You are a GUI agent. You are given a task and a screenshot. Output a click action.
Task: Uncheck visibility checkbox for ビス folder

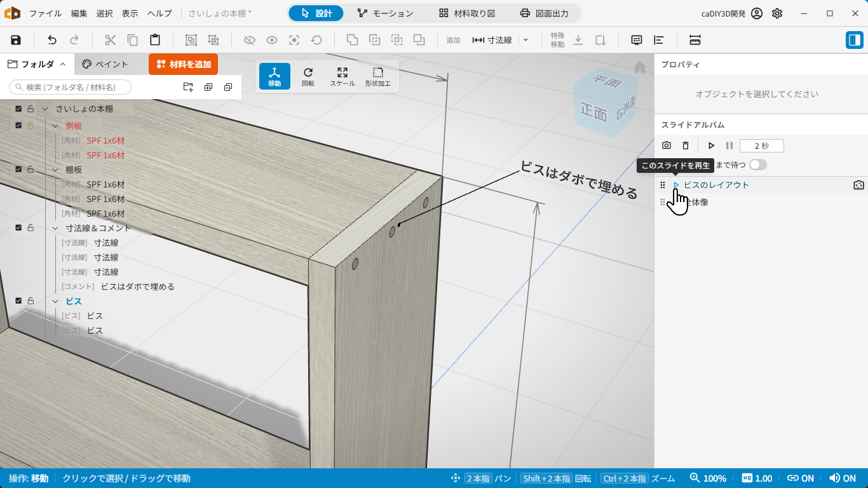[19, 301]
